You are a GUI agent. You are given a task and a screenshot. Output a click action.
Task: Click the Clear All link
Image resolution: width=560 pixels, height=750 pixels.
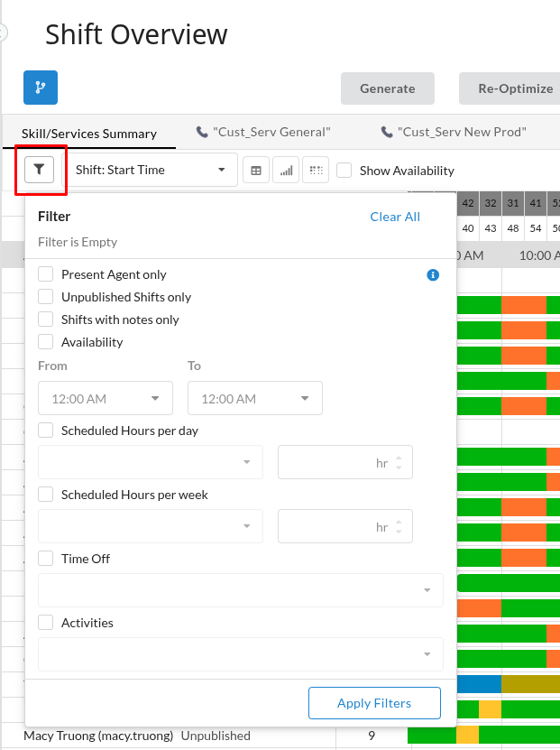395,217
